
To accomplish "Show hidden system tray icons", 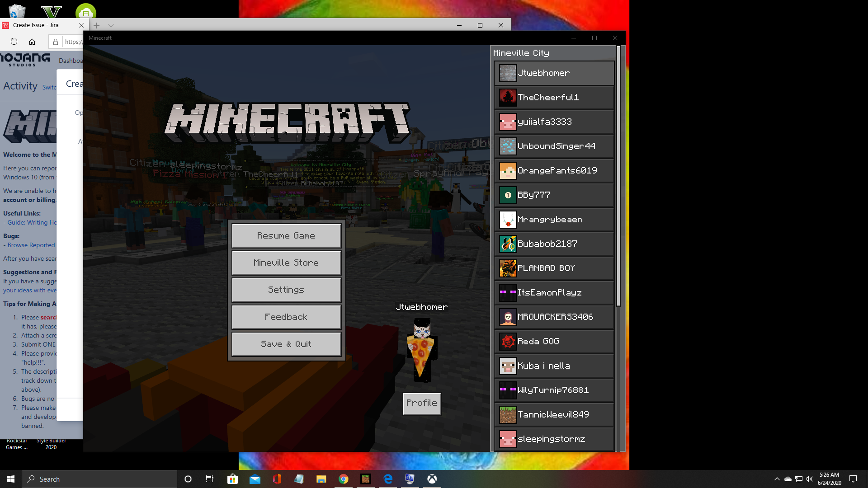I will (x=777, y=479).
